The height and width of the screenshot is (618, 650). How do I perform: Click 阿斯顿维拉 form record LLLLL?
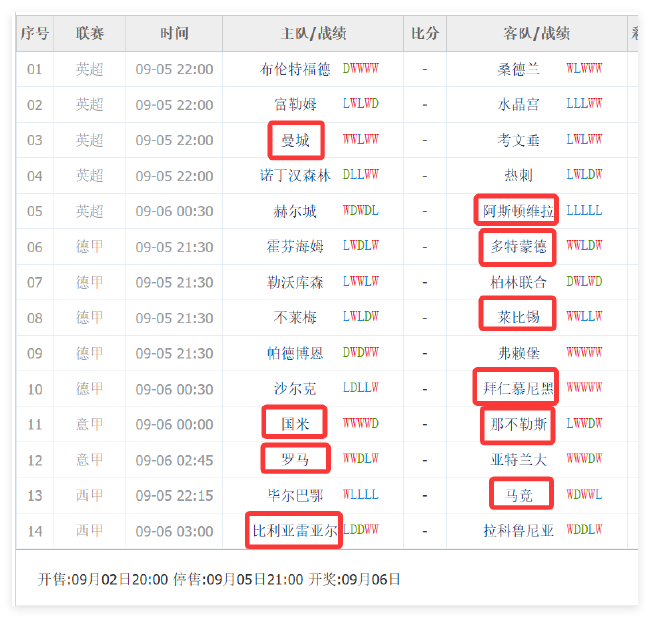point(584,211)
